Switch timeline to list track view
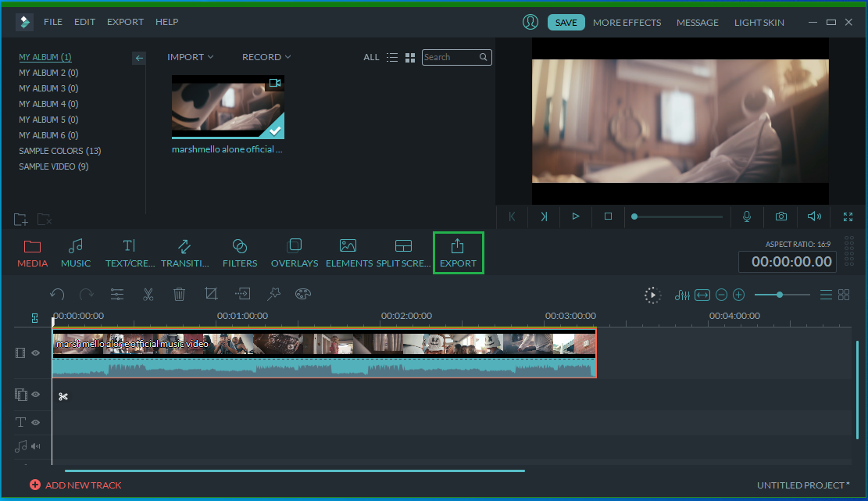The width and height of the screenshot is (868, 501). click(x=826, y=295)
